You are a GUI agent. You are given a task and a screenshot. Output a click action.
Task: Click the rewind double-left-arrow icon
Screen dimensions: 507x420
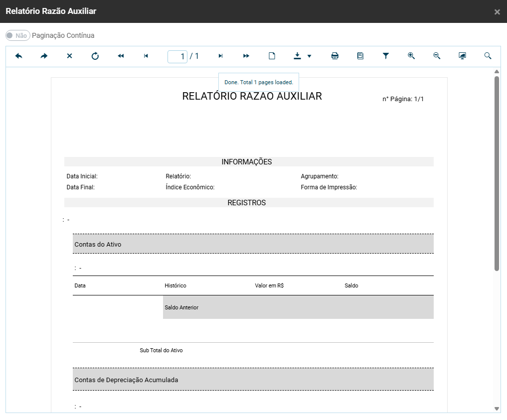point(121,56)
